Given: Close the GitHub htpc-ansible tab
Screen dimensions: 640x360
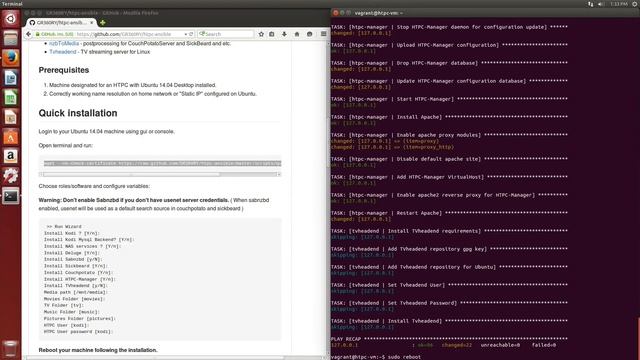Looking at the screenshot, I should tap(92, 22).
